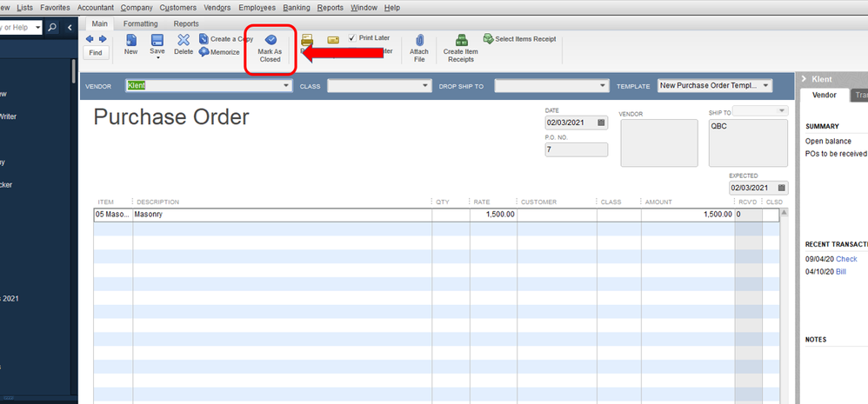Attach a file using the paperclip icon
Image resolution: width=868 pixels, height=404 pixels.
pyautogui.click(x=419, y=40)
